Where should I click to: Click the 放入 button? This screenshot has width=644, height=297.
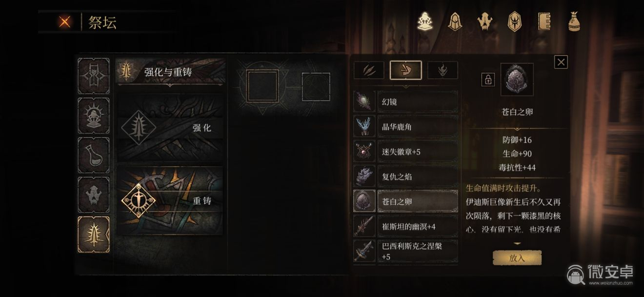point(517,258)
